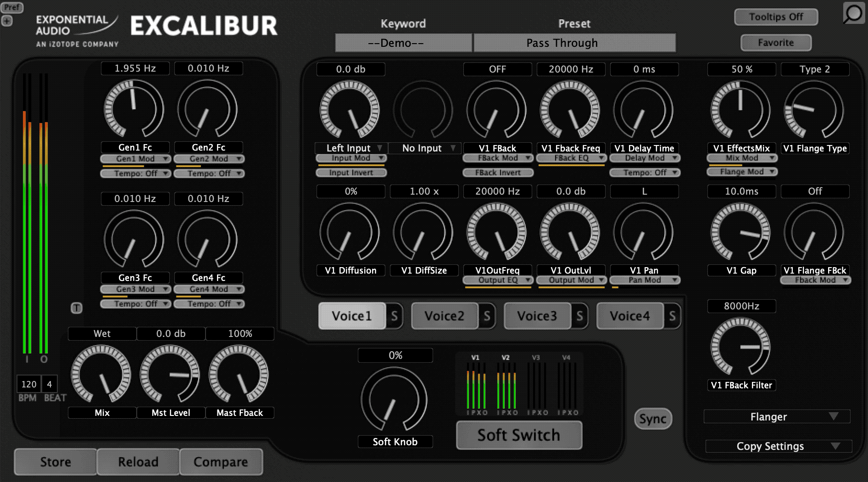The width and height of the screenshot is (868, 482).
Task: Open the Gen1 Mod dropdown
Action: pos(135,159)
